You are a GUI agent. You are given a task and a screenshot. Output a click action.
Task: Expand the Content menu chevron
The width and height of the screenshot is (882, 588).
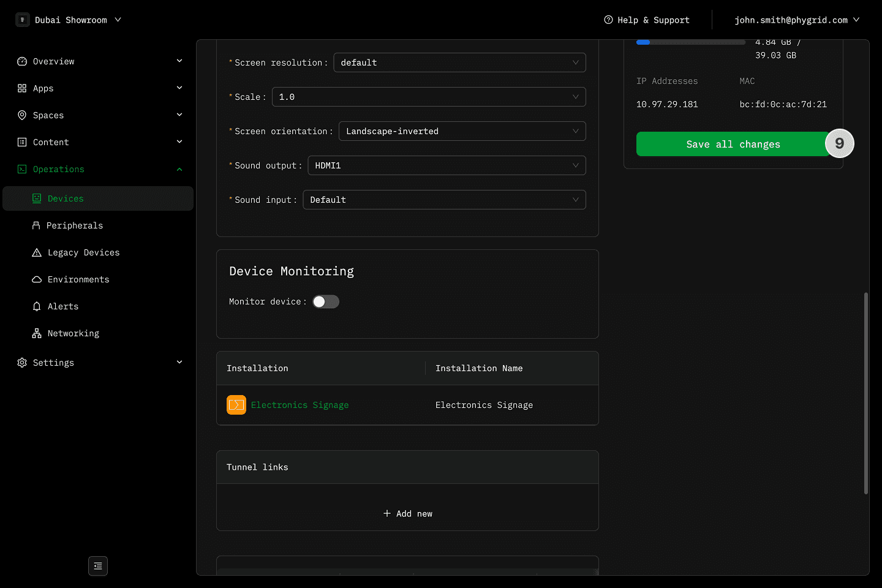[x=179, y=141]
